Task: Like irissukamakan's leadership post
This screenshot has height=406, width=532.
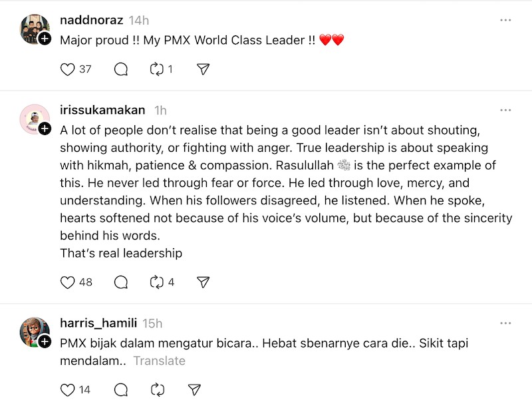Action: (x=68, y=282)
